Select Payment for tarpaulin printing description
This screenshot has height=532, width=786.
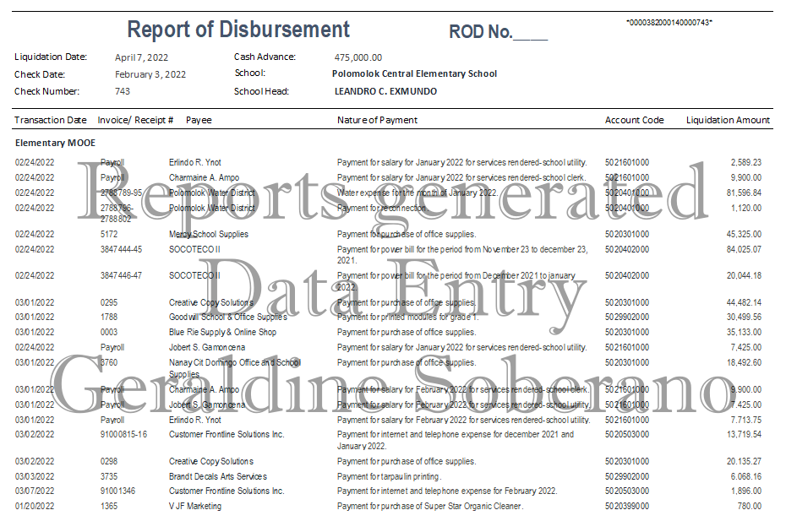[x=389, y=476]
